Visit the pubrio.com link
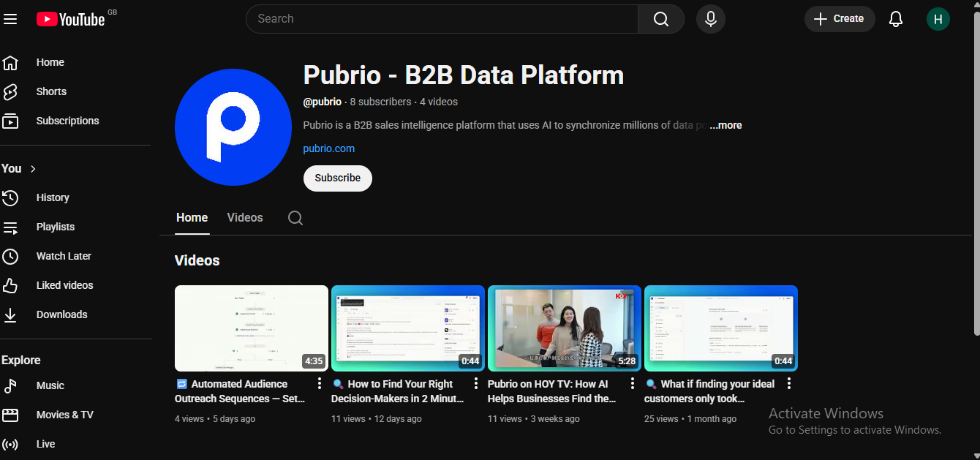Viewport: 980px width, 460px height. [x=328, y=148]
